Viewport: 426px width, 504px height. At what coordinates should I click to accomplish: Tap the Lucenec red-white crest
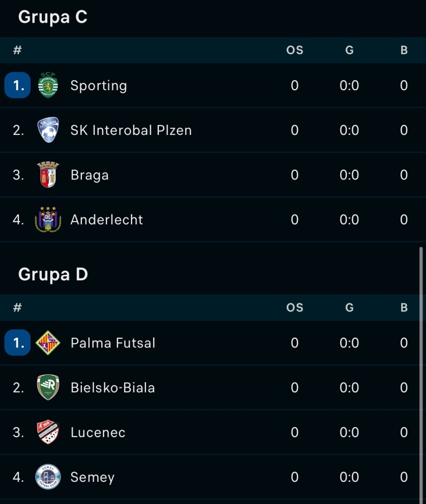pyautogui.click(x=48, y=432)
